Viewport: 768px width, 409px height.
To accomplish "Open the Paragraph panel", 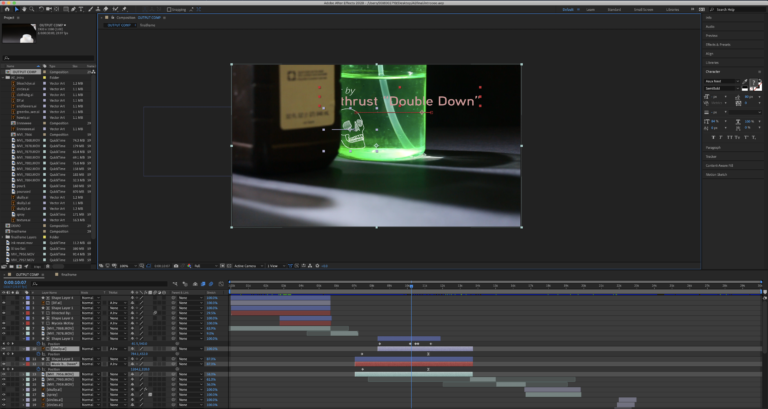I will (x=713, y=147).
